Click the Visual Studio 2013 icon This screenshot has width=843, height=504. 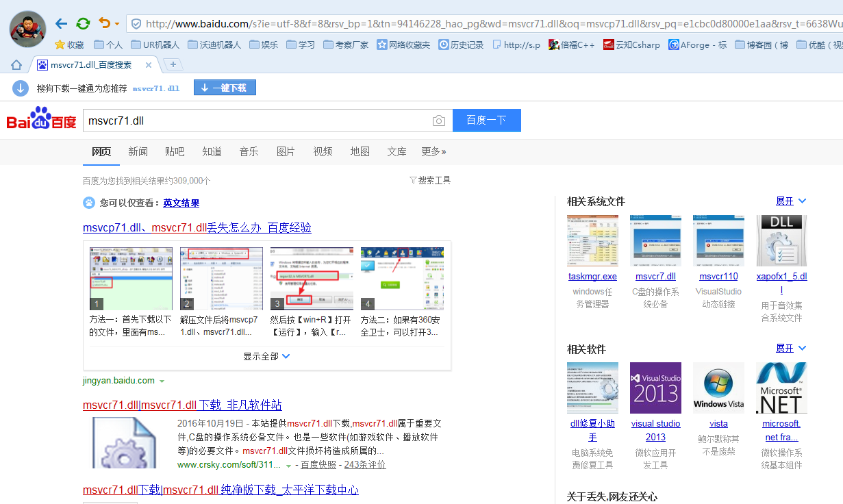click(x=655, y=388)
